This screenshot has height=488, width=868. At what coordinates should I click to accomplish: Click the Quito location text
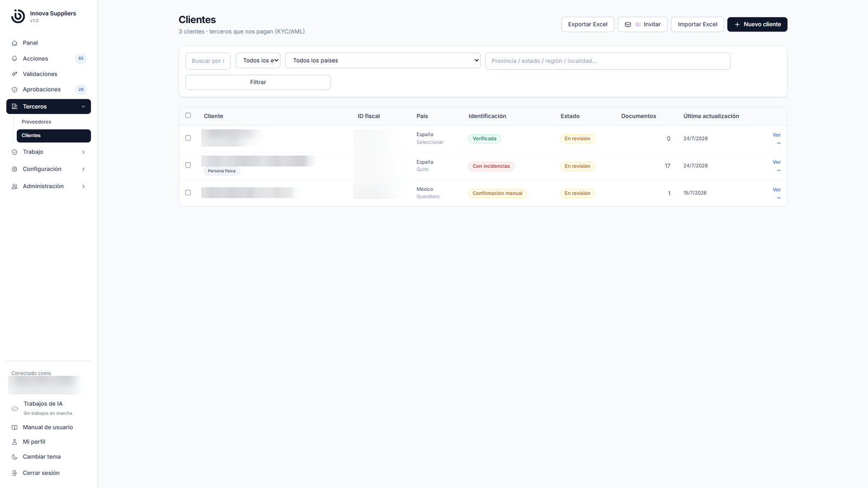[x=423, y=170]
